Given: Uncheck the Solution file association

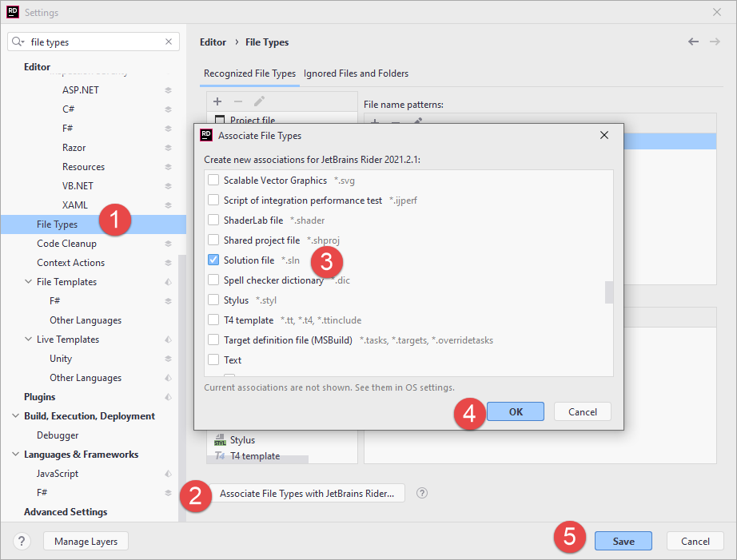Looking at the screenshot, I should (212, 260).
